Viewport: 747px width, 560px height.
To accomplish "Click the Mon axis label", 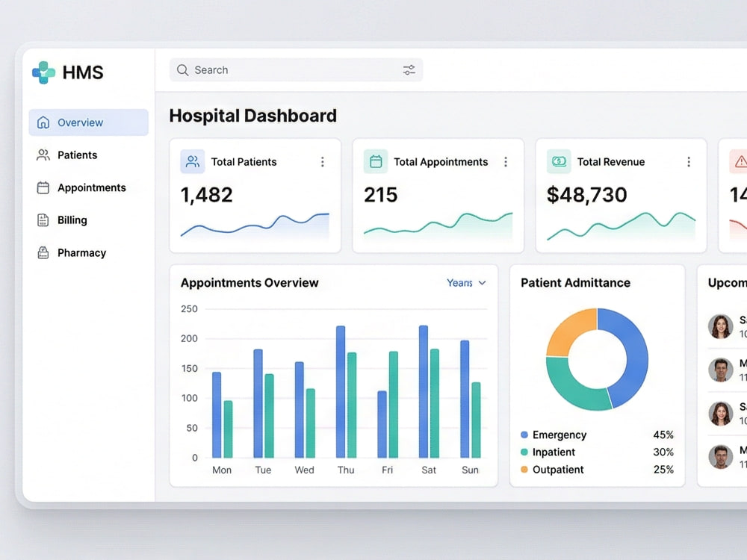I will (222, 470).
